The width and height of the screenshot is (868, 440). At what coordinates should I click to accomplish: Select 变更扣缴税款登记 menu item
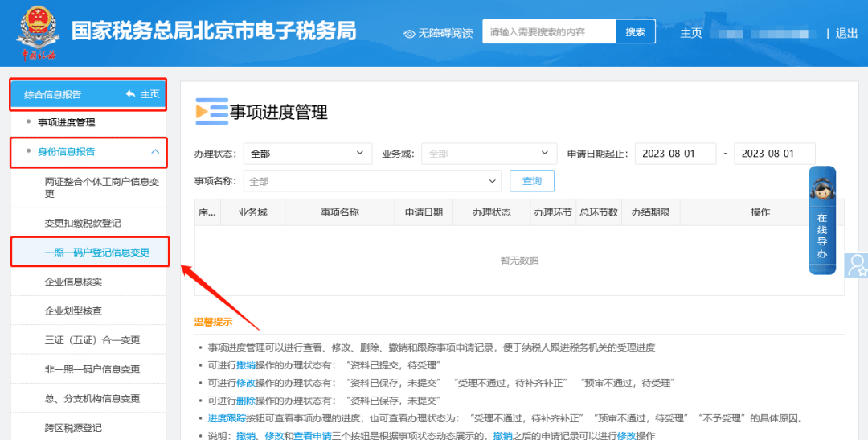(83, 223)
